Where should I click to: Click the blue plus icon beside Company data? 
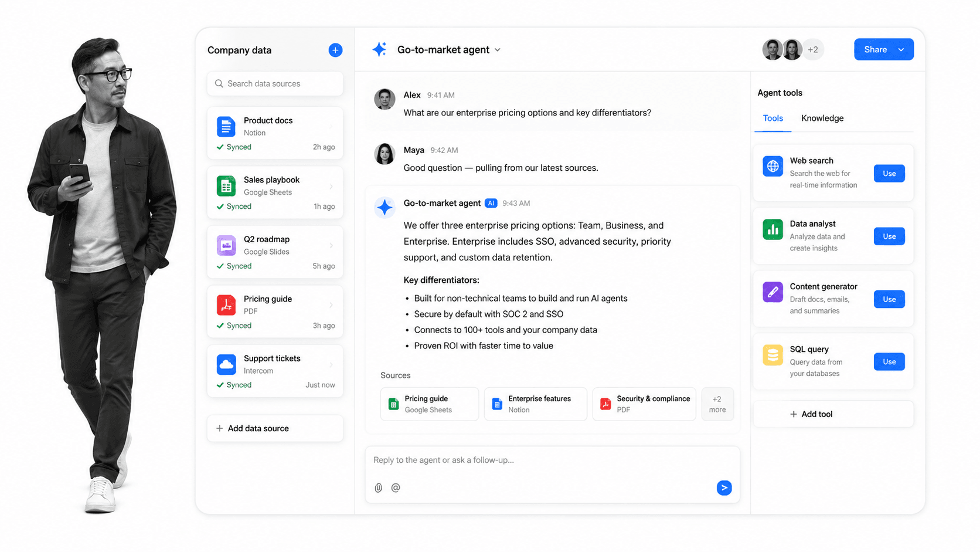click(x=335, y=50)
